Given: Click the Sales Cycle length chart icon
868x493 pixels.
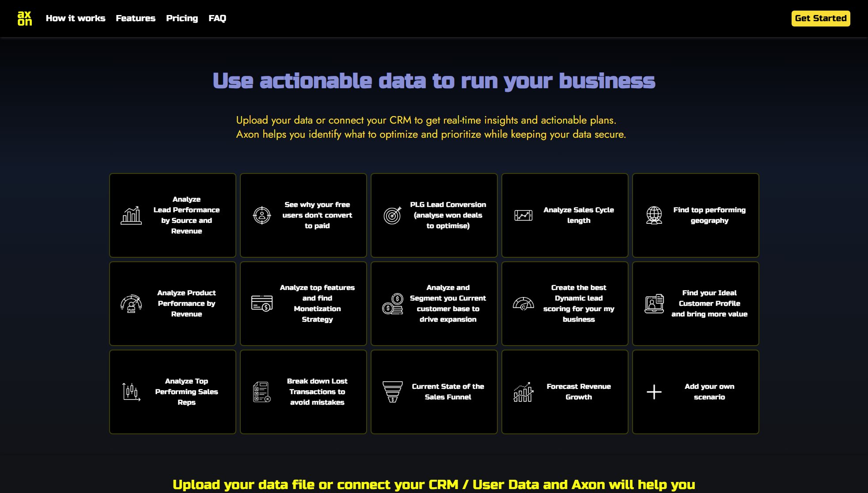Looking at the screenshot, I should (523, 215).
